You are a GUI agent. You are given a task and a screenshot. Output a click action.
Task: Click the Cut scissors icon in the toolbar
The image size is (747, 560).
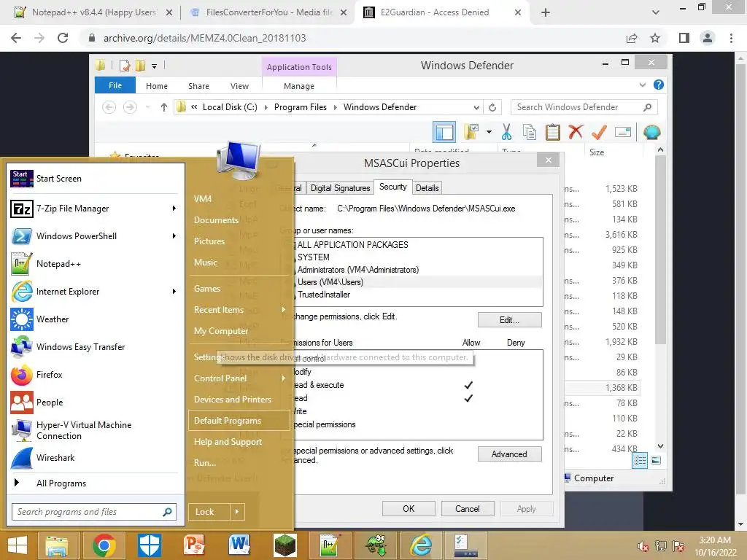click(506, 132)
